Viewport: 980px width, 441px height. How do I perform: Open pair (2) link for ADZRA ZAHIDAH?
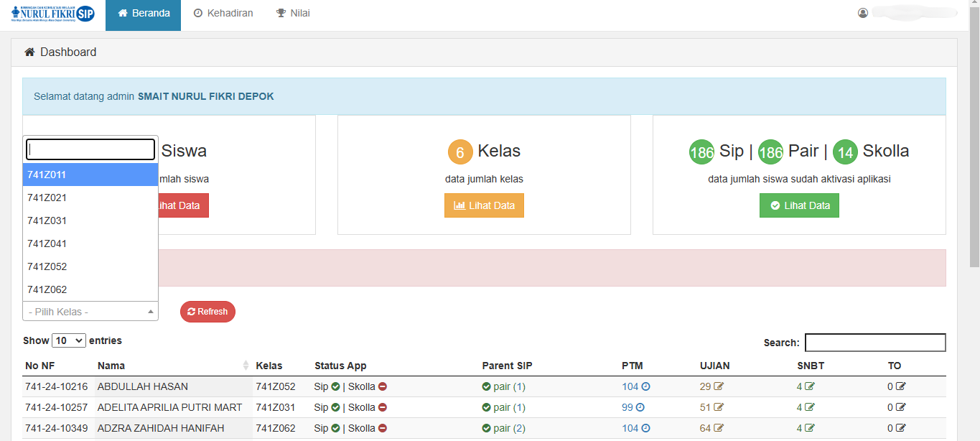[x=509, y=428]
